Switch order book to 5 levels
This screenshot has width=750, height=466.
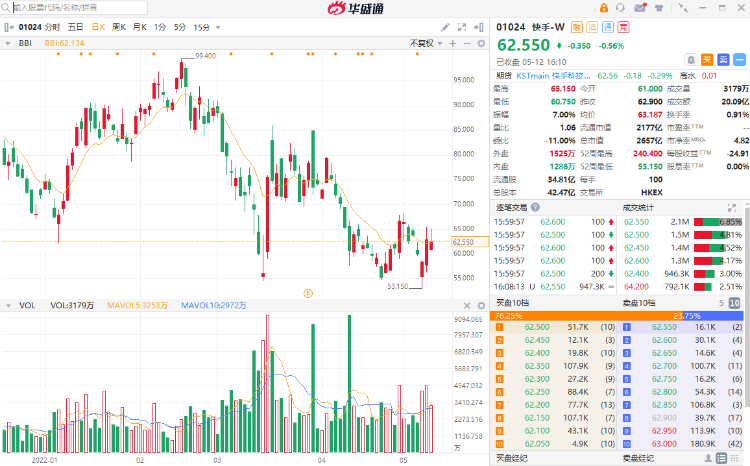[x=721, y=303]
